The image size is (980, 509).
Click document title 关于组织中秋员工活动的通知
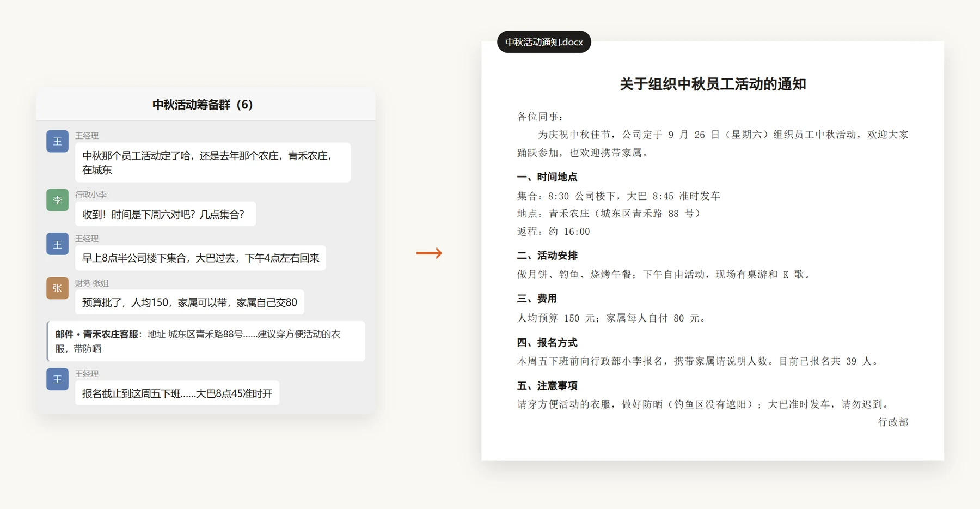[x=713, y=84]
